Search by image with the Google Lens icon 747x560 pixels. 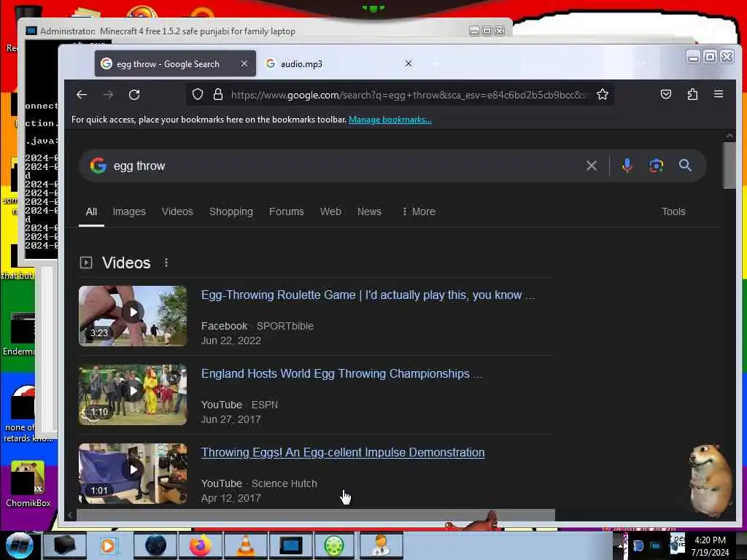coord(656,166)
